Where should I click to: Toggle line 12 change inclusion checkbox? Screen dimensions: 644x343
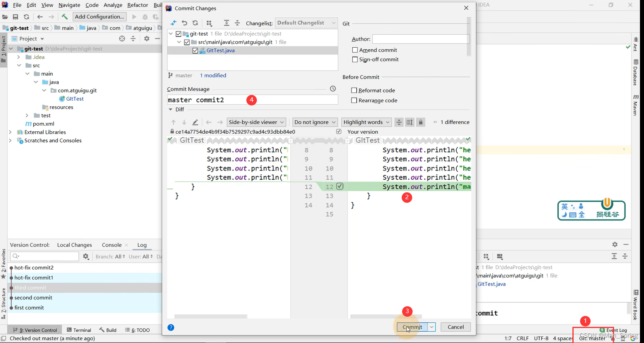[x=340, y=186]
